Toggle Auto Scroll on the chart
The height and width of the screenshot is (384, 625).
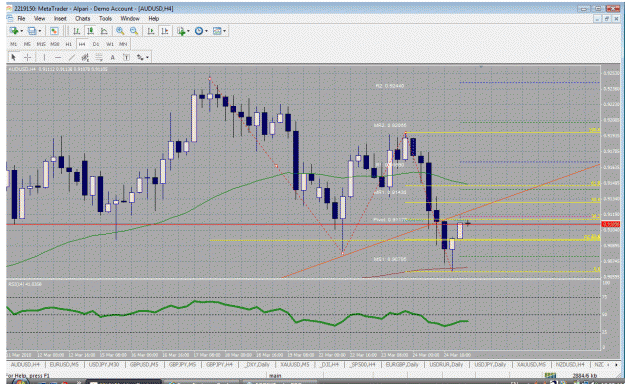151,31
